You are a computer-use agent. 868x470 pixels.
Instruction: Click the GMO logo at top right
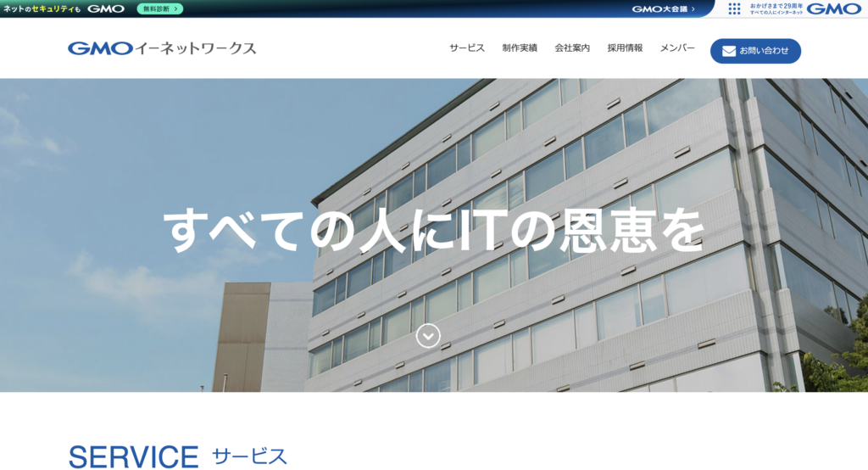pos(833,8)
